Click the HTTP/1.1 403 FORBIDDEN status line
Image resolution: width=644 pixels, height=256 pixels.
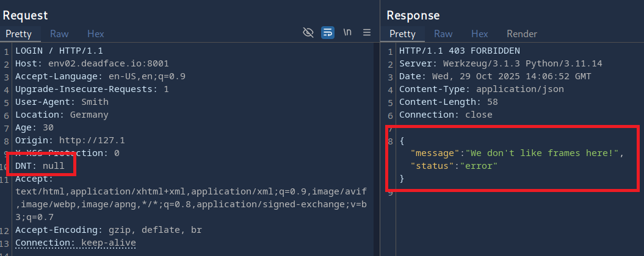point(459,51)
